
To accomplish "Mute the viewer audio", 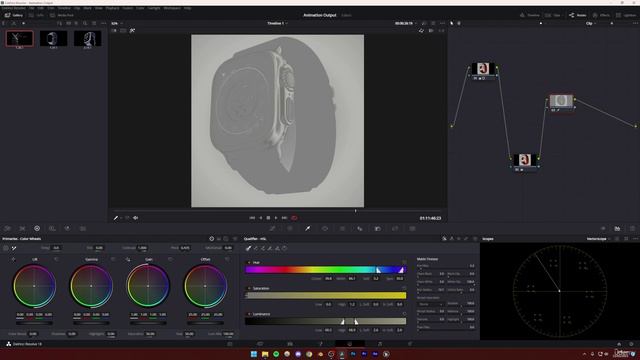I will click(135, 218).
